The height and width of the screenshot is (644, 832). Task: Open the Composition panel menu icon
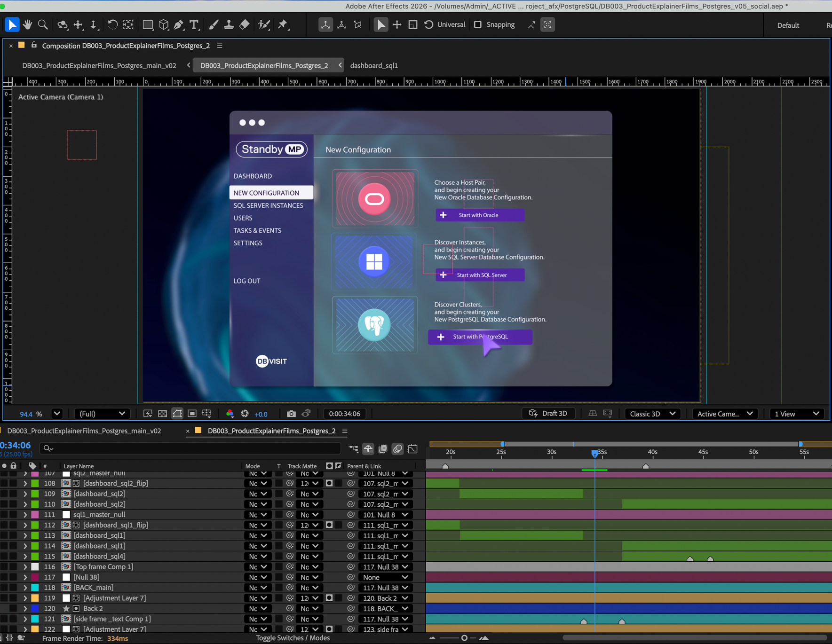[220, 46]
